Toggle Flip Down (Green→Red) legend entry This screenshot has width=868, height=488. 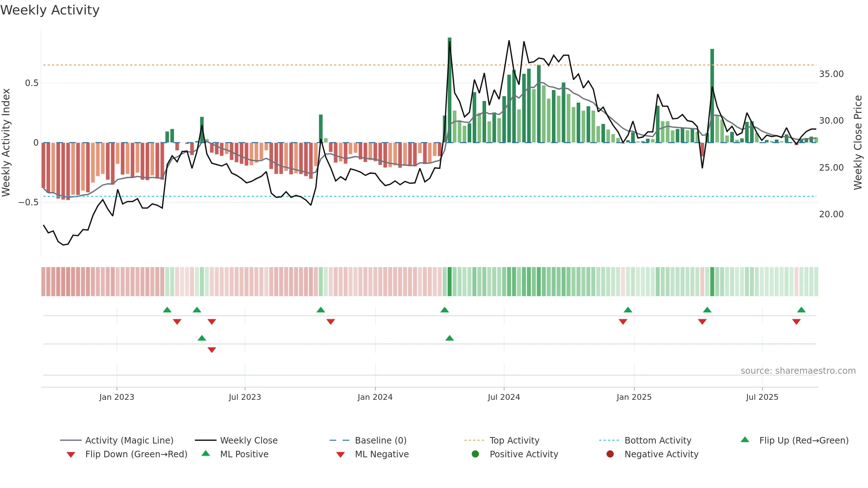127,454
